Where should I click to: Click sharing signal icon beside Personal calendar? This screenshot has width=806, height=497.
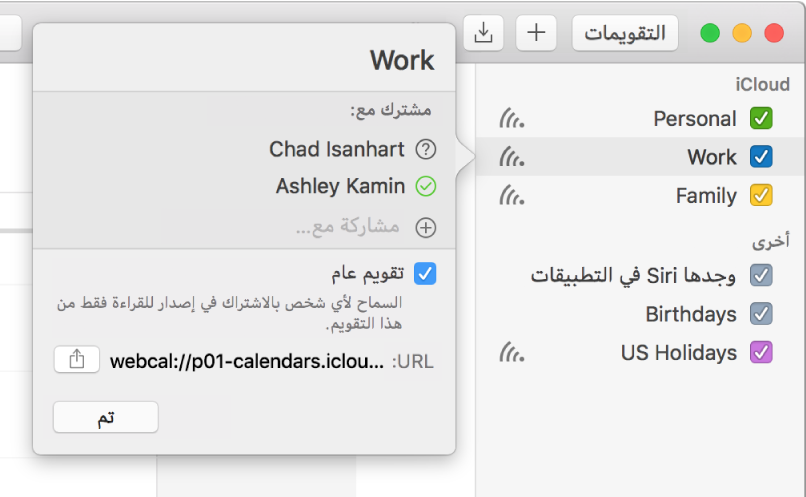pyautogui.click(x=511, y=119)
